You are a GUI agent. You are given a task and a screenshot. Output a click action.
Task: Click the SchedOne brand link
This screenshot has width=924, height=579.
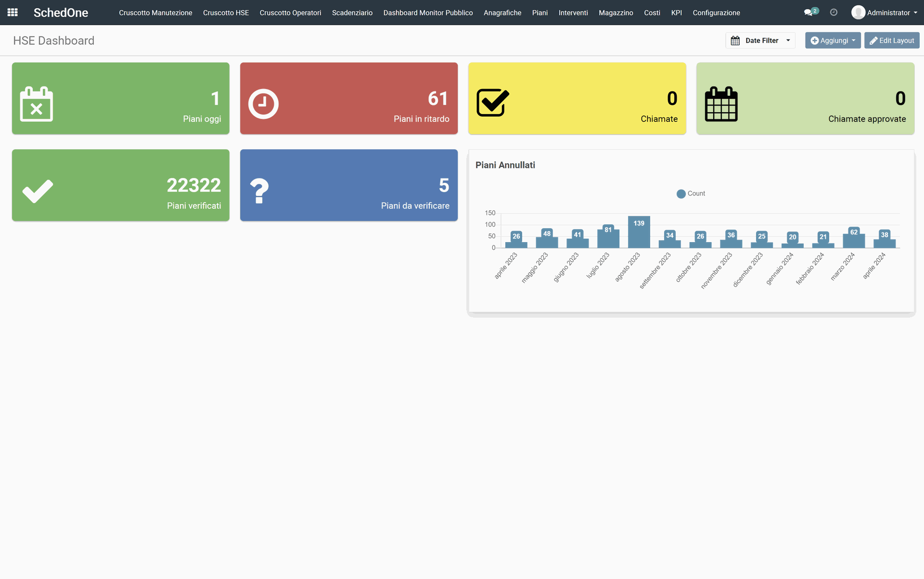pyautogui.click(x=61, y=13)
